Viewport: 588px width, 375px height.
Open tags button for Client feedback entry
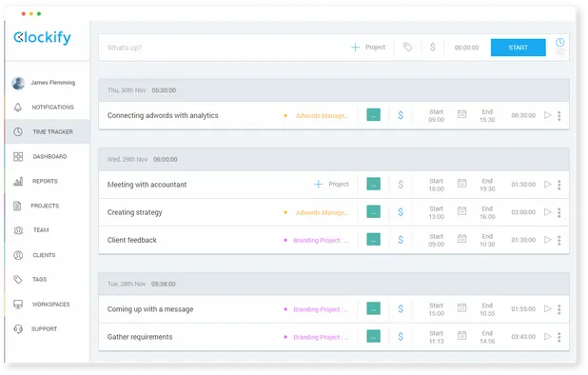pyautogui.click(x=374, y=239)
